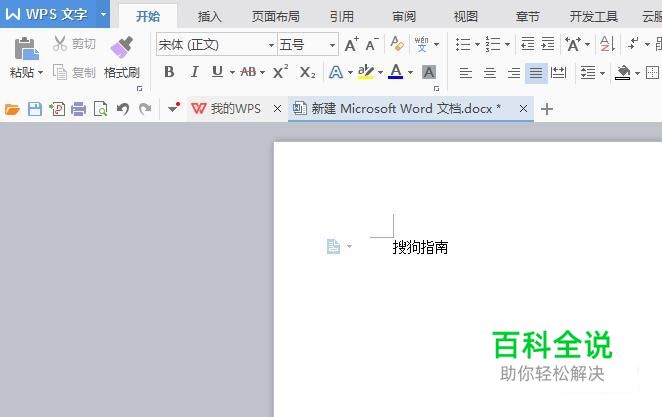The width and height of the screenshot is (662, 417).
Task: Decrease font size with A- icon
Action: coord(372,44)
